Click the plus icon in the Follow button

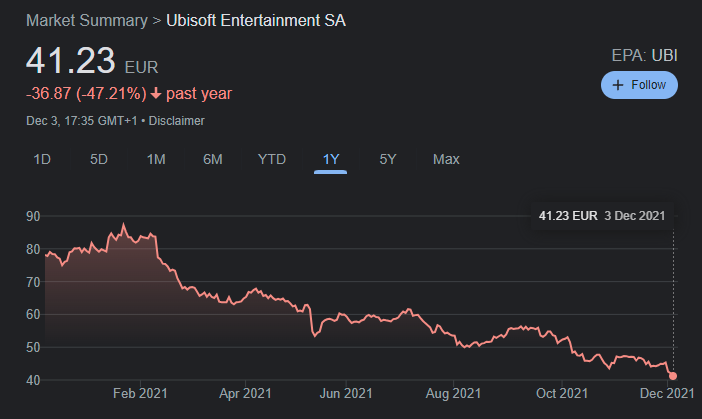[x=618, y=85]
